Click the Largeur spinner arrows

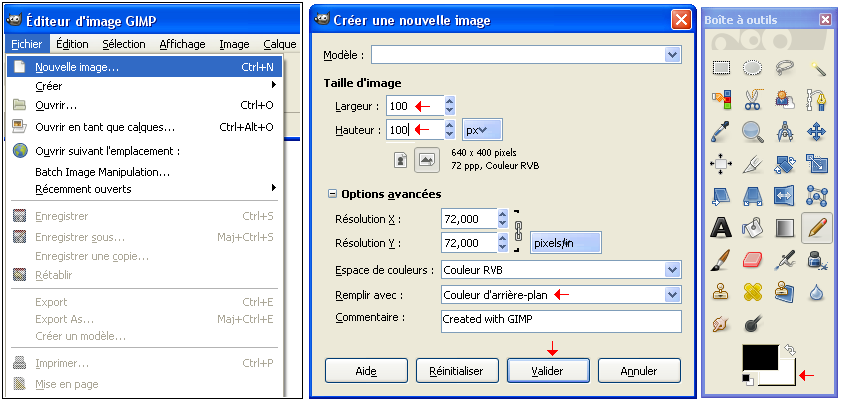(x=449, y=106)
